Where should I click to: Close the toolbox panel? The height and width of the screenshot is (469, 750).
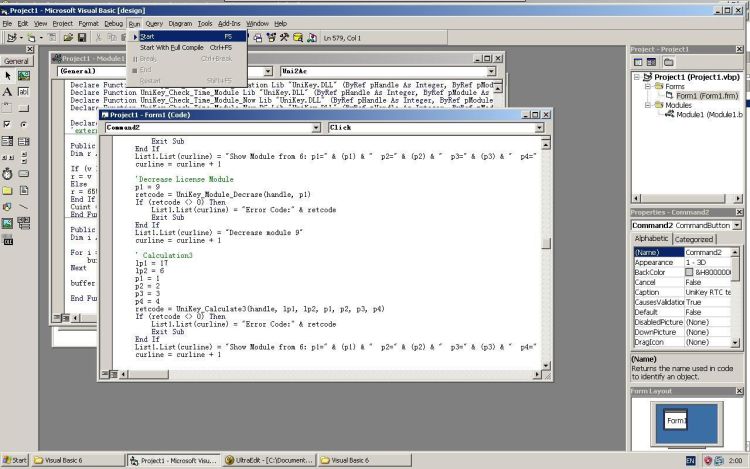30,49
